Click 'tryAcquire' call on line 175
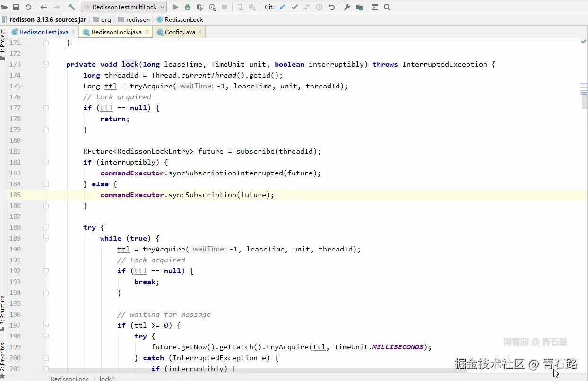The image size is (588, 381). 151,86
